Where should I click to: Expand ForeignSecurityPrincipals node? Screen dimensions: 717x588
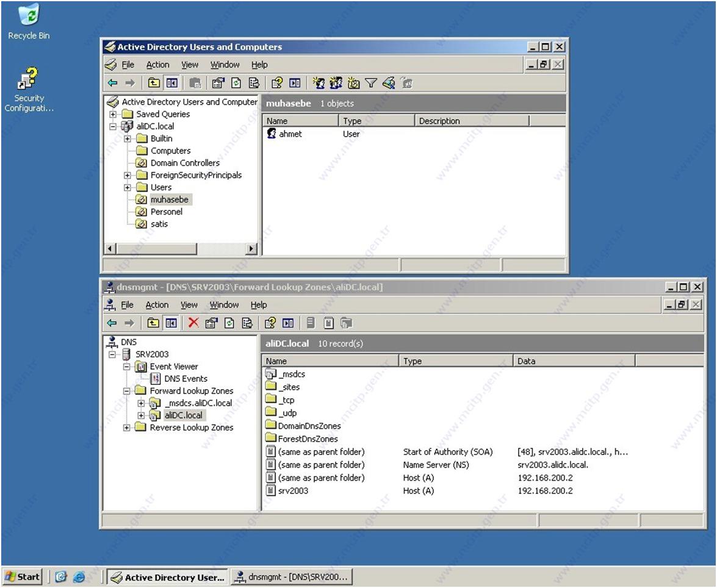[128, 175]
